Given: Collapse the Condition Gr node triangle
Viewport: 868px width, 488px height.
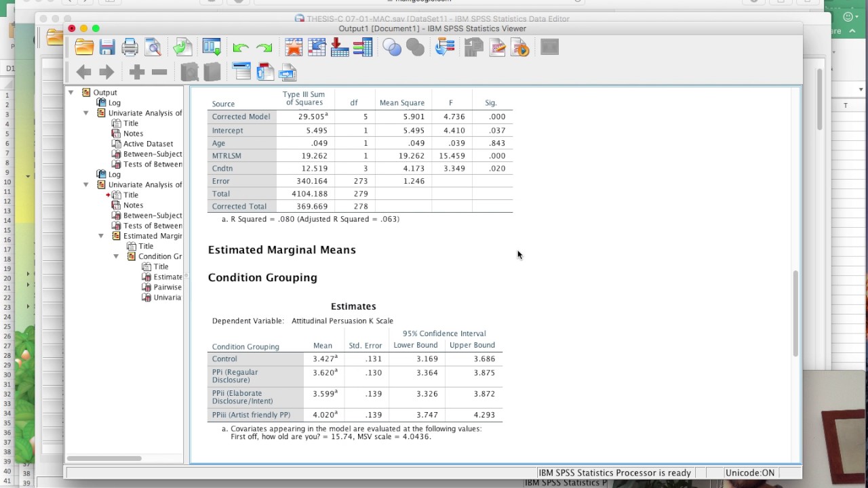Looking at the screenshot, I should click(115, 256).
